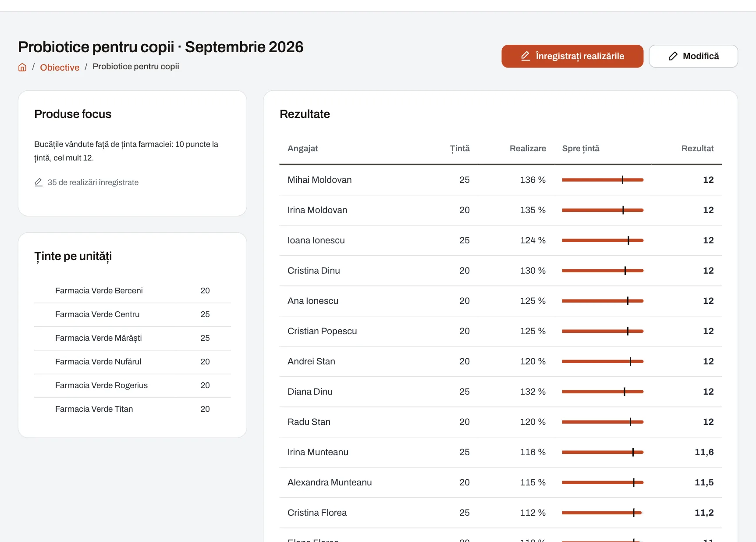The height and width of the screenshot is (542, 756).
Task: Select Farmacia Verde Titan unit row
Action: coord(132,409)
